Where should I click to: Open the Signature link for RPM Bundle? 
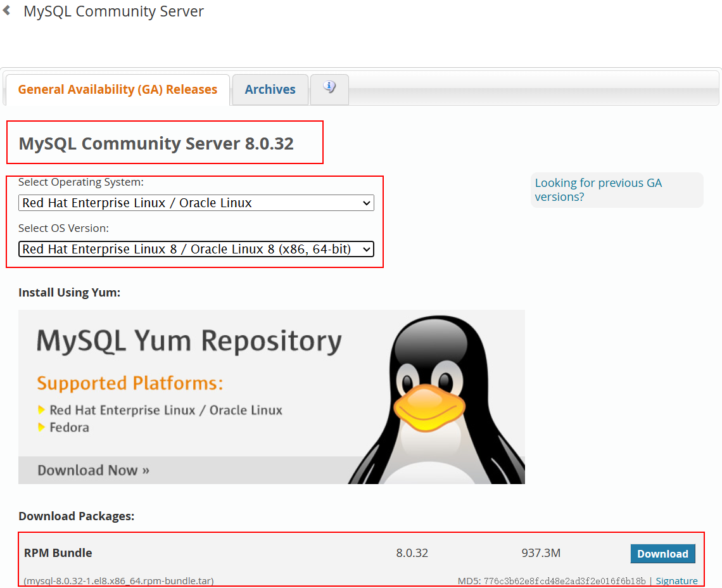pos(676,581)
